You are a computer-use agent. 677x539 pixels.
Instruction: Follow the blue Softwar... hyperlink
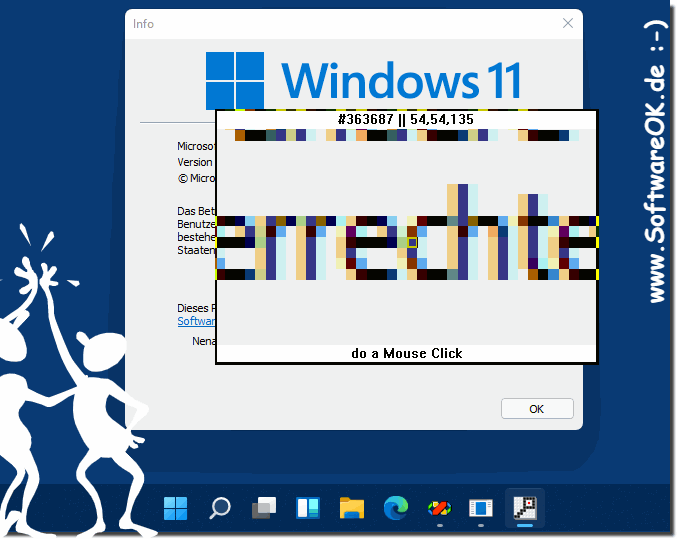click(196, 321)
